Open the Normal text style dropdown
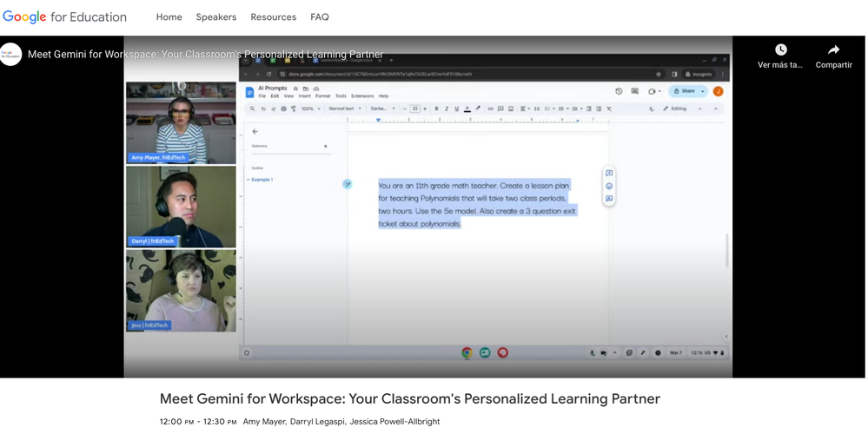Viewport: 868px width, 434px height. pos(345,108)
